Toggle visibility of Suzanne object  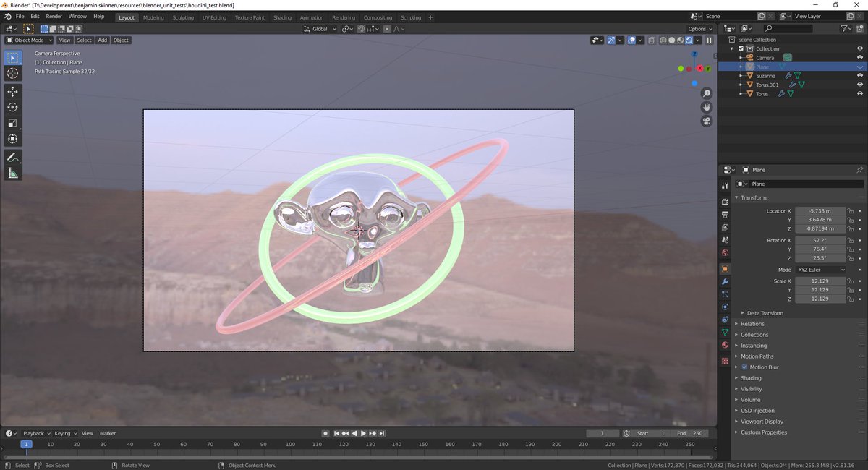pos(860,75)
